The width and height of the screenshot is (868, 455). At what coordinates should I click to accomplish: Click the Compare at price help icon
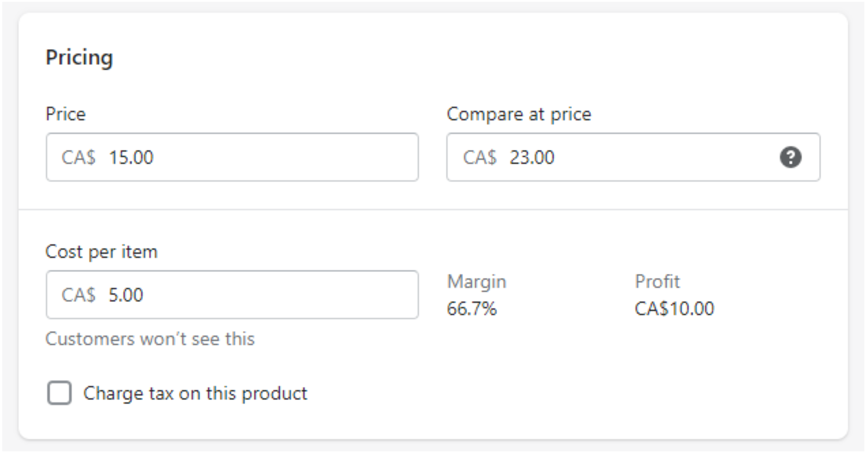pos(790,157)
